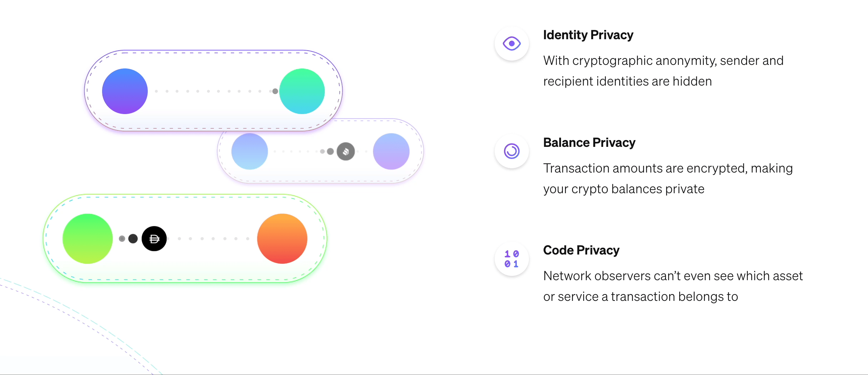Click the text about encrypted transaction amounts
This screenshot has width=868, height=375.
tap(667, 179)
